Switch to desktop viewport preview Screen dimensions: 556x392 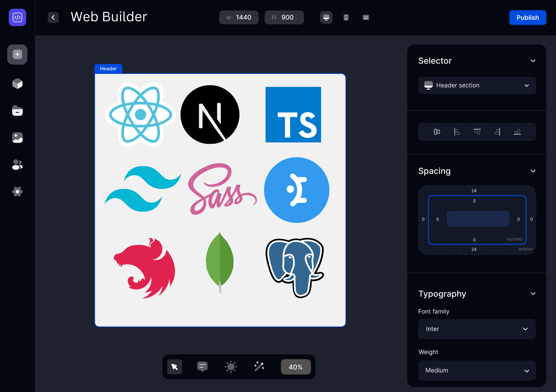(x=326, y=18)
